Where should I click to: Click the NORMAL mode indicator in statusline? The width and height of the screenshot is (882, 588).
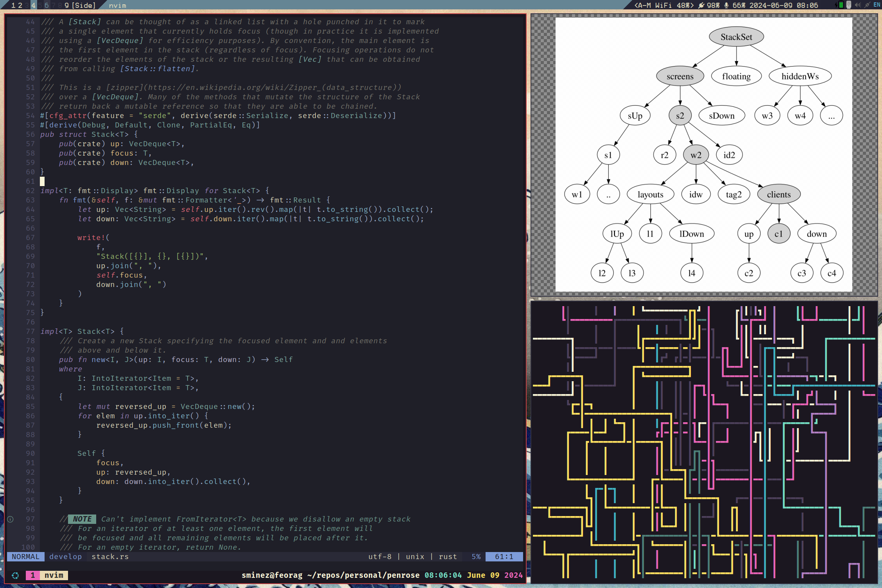pyautogui.click(x=25, y=556)
